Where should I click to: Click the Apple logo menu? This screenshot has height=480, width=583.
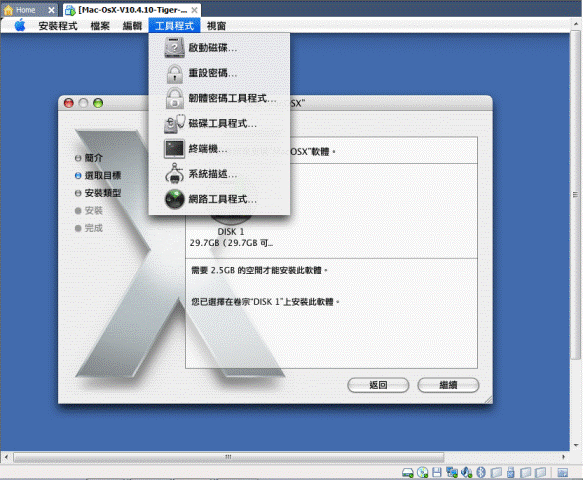(20, 26)
